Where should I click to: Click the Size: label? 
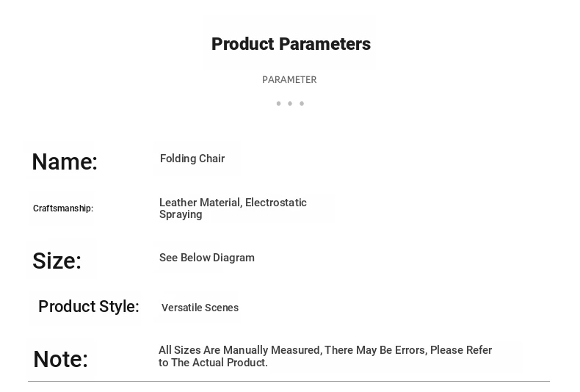click(x=57, y=261)
